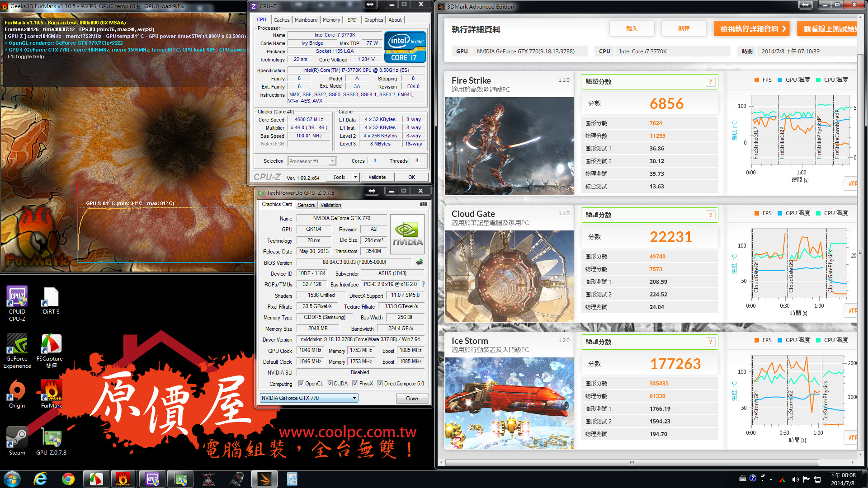Click the Ice Storm preview thumbnail
Image resolution: width=868 pixels, height=488 pixels.
point(509,404)
